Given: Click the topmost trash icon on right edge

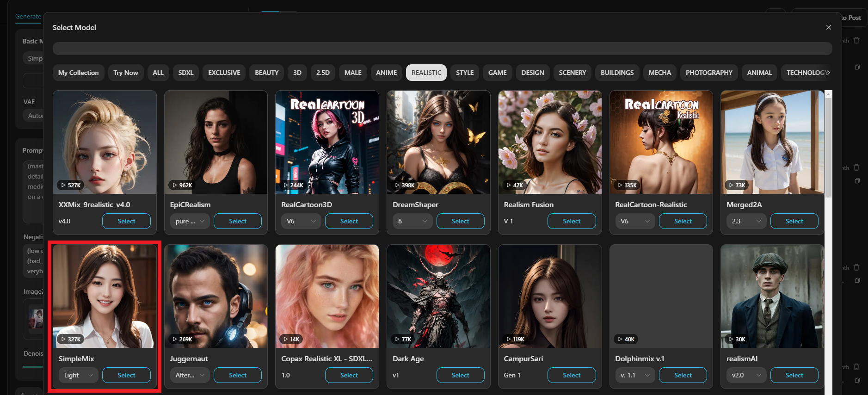Looking at the screenshot, I should tap(856, 41).
